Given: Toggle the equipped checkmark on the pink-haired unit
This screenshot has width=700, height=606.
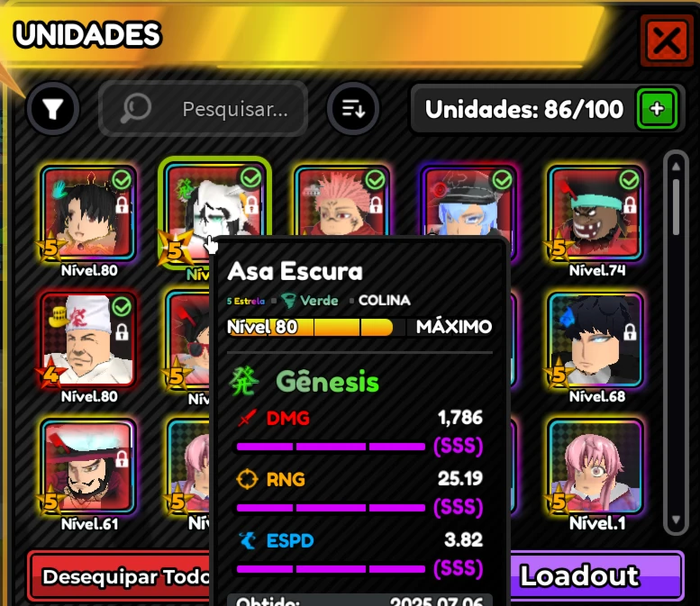Looking at the screenshot, I should 375,180.
